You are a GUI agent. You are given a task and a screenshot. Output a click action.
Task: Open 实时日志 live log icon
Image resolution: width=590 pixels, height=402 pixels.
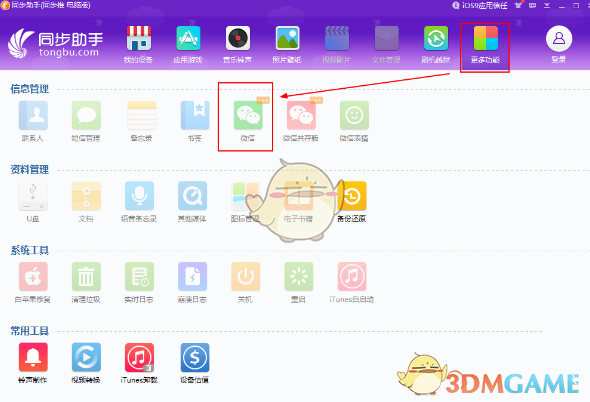point(139,276)
